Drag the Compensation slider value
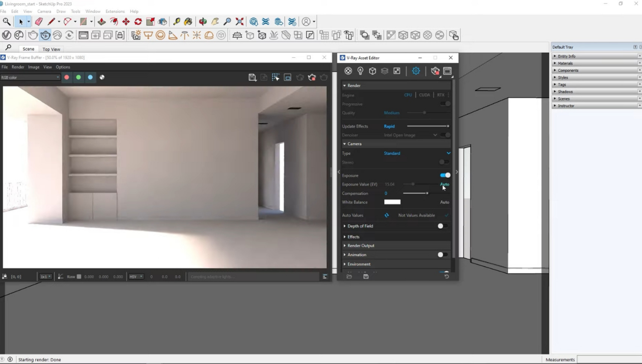This screenshot has height=364, width=642. point(427,193)
